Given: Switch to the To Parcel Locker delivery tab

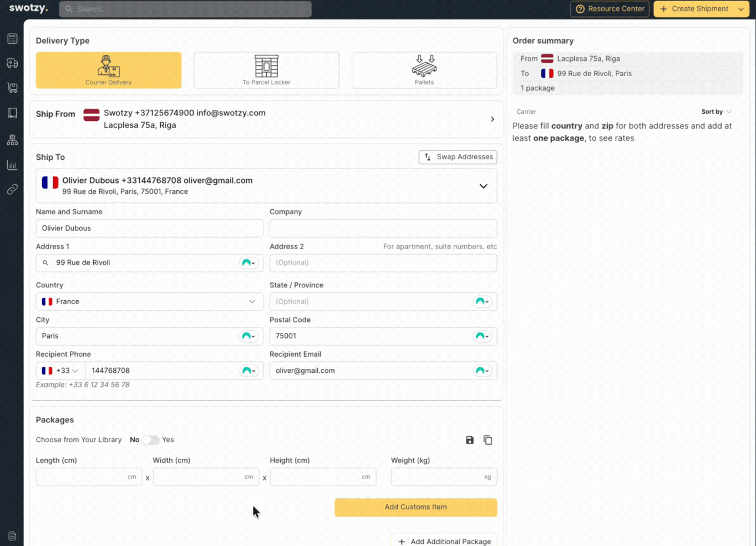Looking at the screenshot, I should tap(266, 70).
